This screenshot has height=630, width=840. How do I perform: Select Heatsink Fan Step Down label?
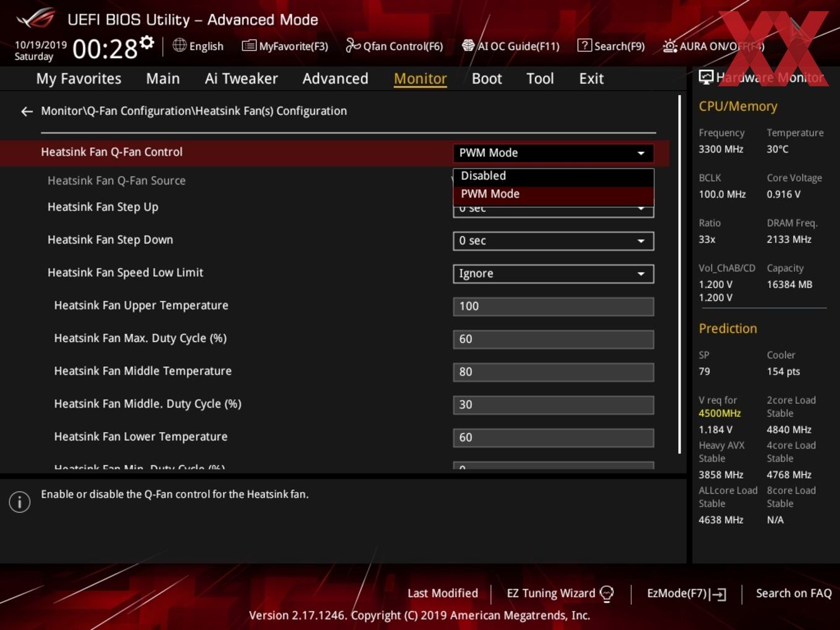tap(111, 240)
